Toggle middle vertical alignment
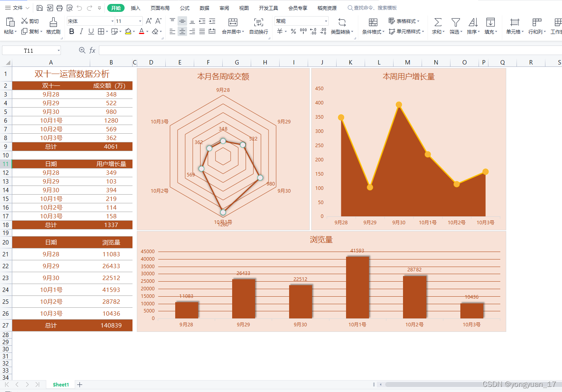Viewport: 562px width, 392px height. click(182, 21)
